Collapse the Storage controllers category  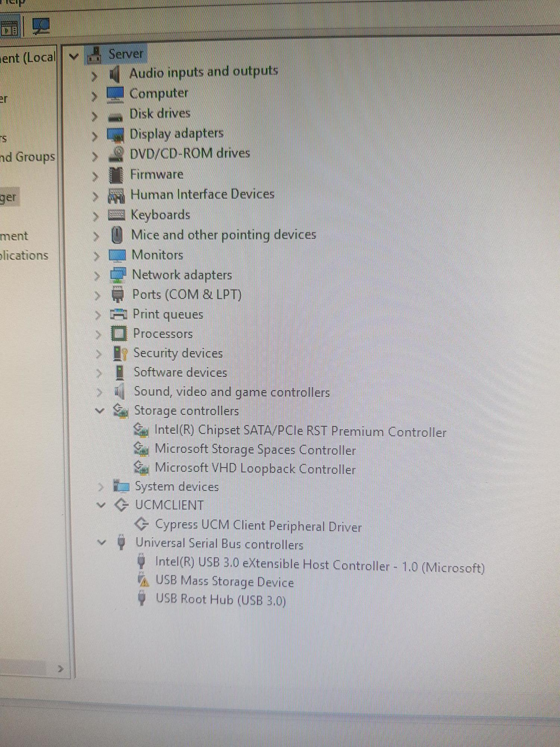click(99, 411)
